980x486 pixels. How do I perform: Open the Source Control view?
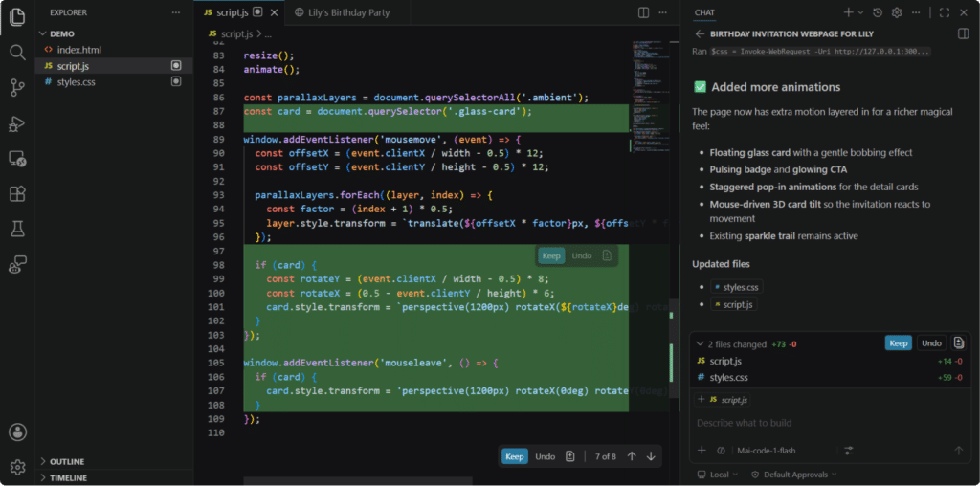17,88
